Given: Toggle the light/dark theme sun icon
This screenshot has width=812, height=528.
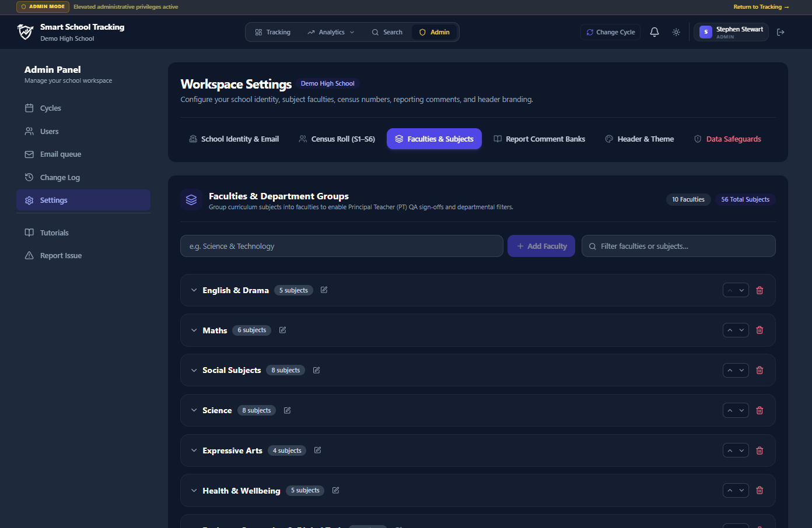Looking at the screenshot, I should 676,32.
